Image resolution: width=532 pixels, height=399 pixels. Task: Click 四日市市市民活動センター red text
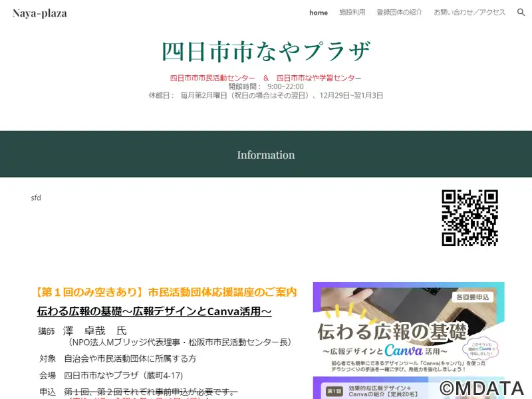click(212, 78)
